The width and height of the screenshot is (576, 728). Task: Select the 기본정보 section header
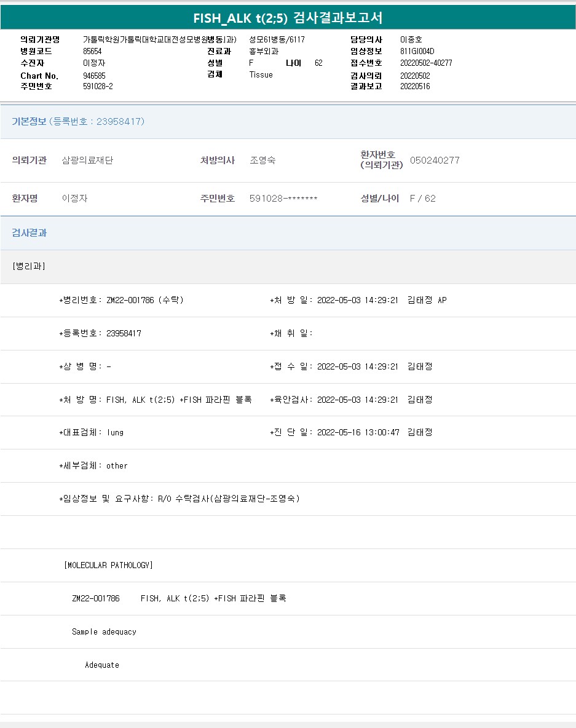(x=78, y=122)
